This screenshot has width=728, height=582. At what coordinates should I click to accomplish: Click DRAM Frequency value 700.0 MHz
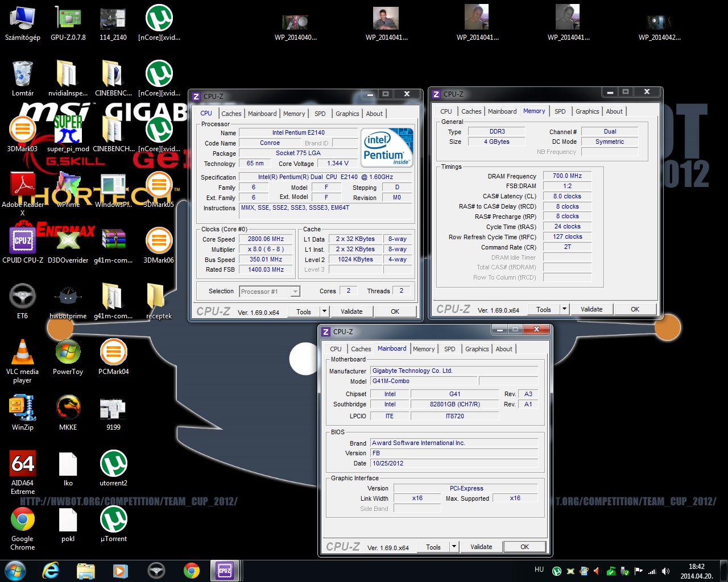[x=567, y=176]
